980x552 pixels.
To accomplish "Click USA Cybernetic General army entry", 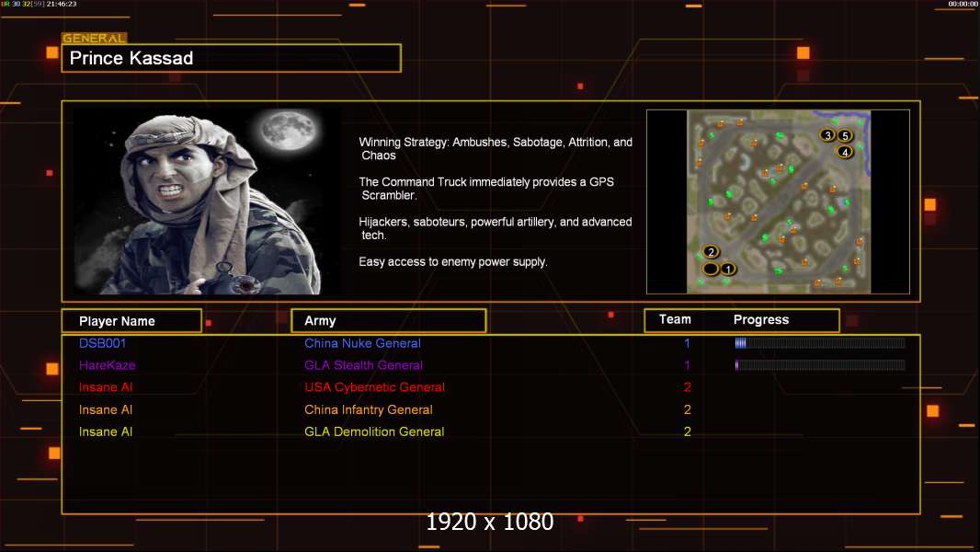I will pos(374,387).
